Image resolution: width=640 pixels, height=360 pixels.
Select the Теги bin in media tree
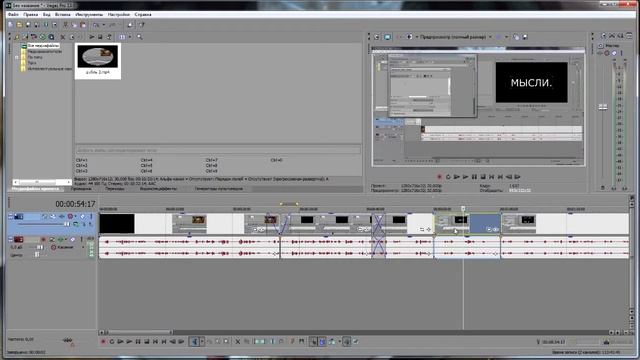tap(32, 63)
